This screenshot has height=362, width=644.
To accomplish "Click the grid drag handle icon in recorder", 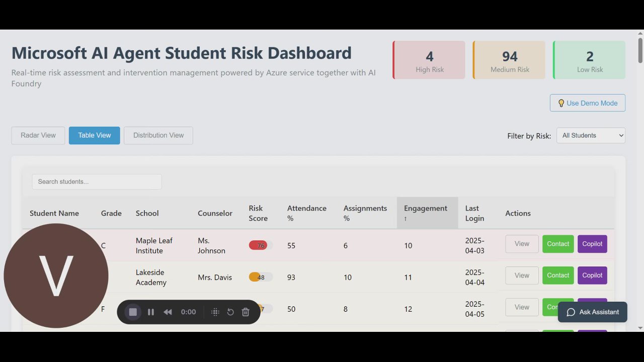I will (x=215, y=312).
